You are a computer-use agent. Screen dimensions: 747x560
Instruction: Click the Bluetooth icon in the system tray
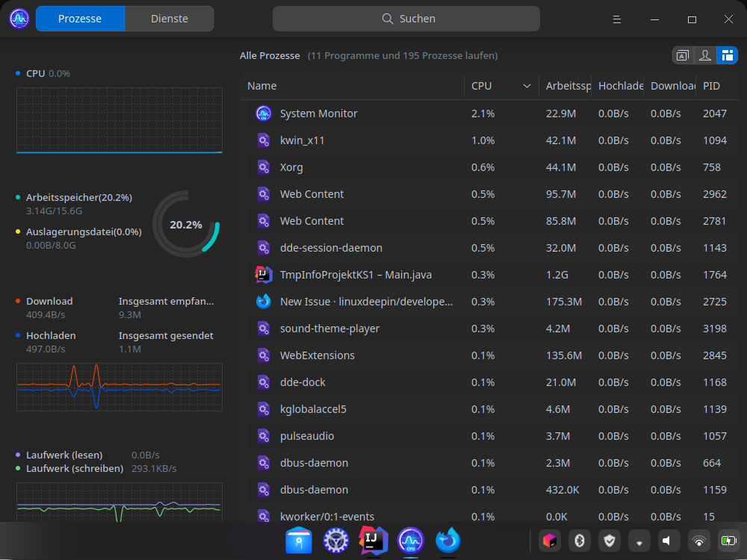point(579,540)
